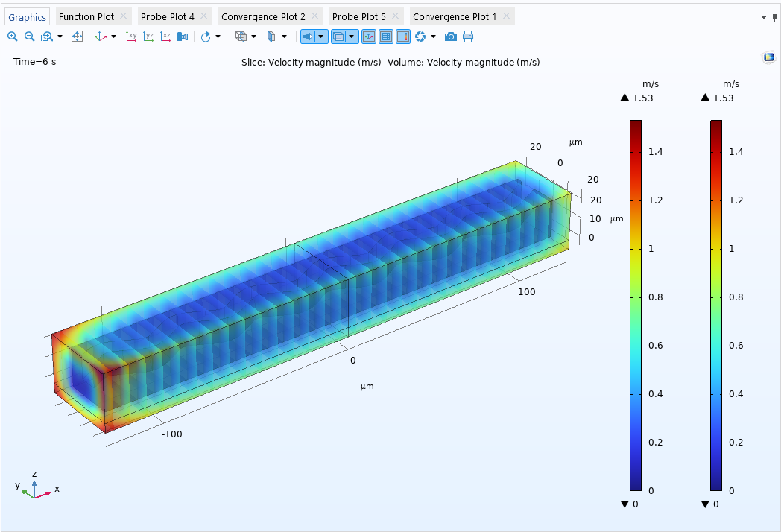
Task: Switch to the YZ view
Action: click(148, 37)
